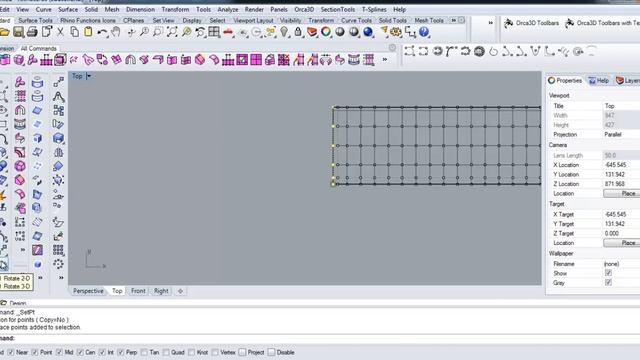Toggle the Point osnap checkbox
640x360 pixels.
tap(35, 352)
